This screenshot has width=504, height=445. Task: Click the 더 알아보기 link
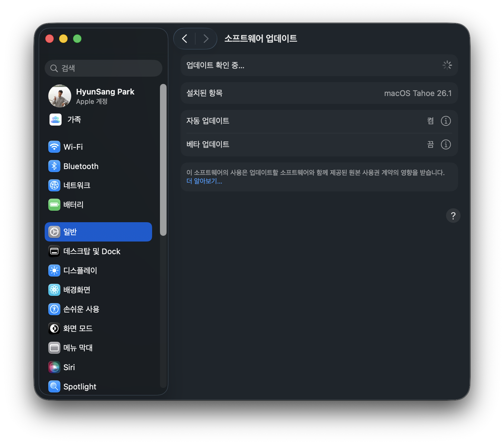point(204,181)
